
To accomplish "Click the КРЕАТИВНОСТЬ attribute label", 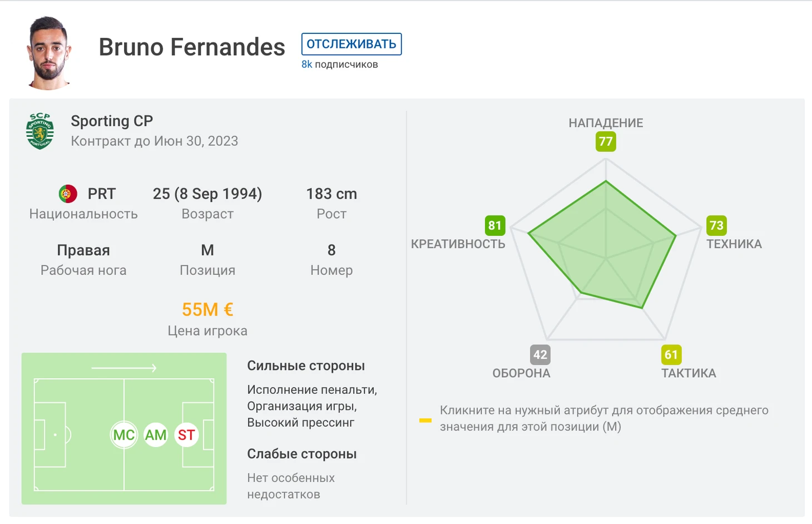I will pyautogui.click(x=458, y=244).
